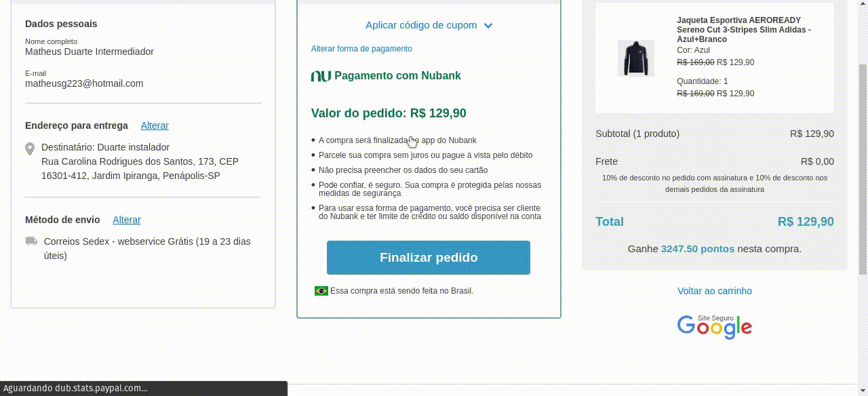Change the shipping method via Alterar
Viewport: 868px width, 396px height.
(x=127, y=220)
